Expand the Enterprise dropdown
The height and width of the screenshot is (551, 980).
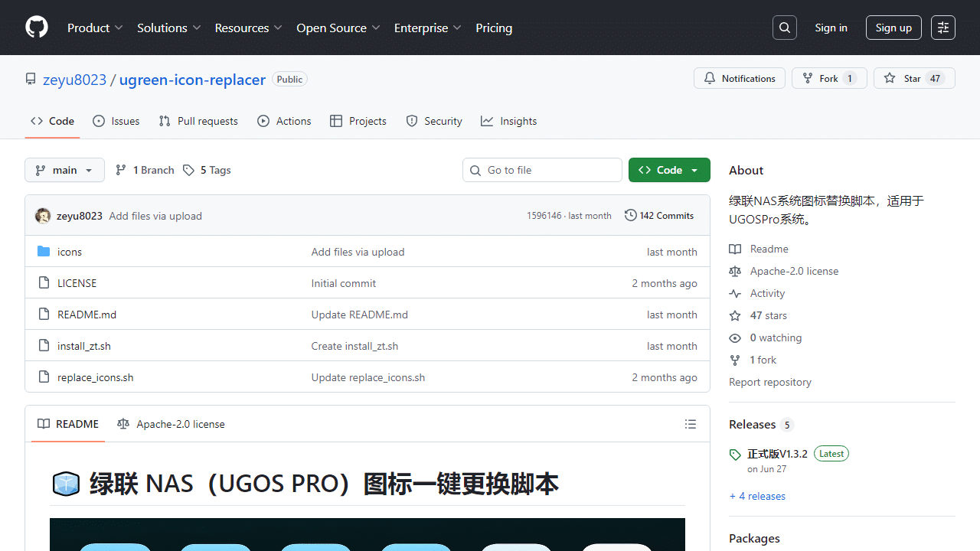428,28
